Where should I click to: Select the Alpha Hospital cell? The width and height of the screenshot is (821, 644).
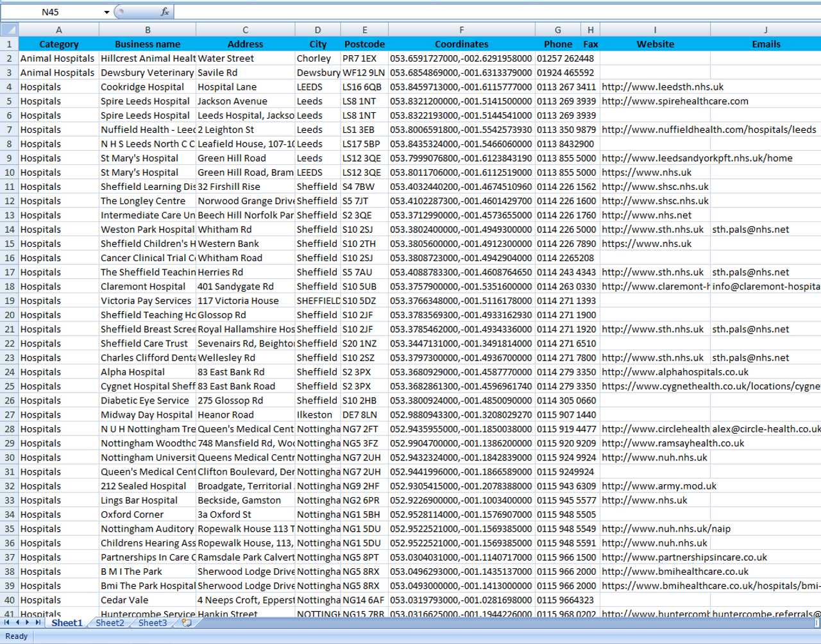click(148, 372)
